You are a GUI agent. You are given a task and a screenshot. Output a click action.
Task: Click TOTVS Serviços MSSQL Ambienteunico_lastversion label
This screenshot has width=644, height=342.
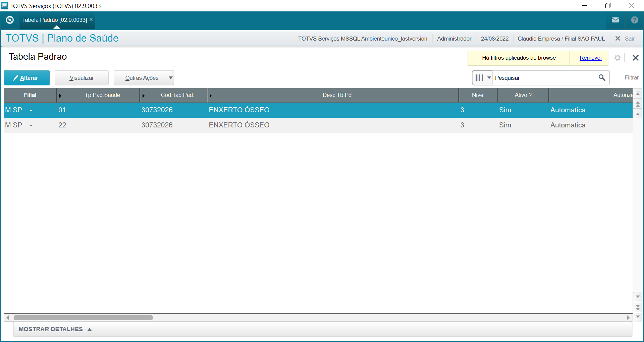pos(363,39)
